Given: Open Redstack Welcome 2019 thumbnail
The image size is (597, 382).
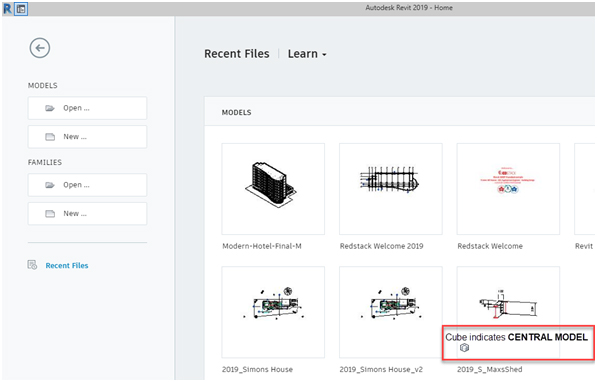Looking at the screenshot, I should click(391, 189).
